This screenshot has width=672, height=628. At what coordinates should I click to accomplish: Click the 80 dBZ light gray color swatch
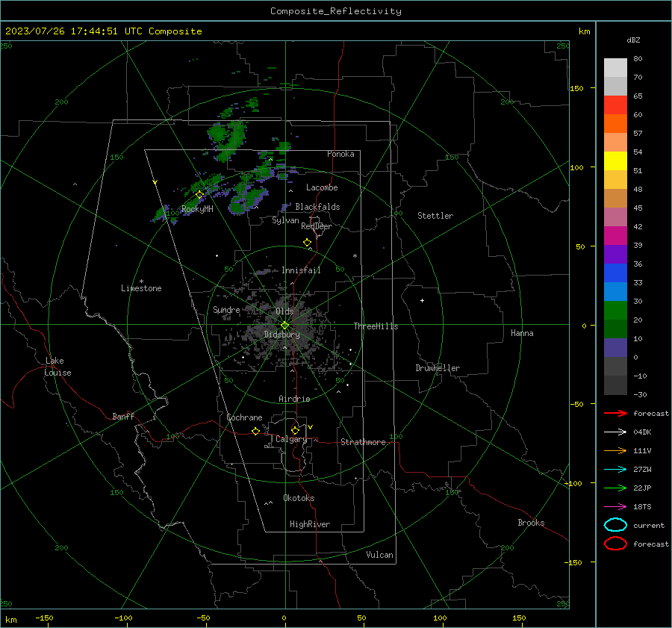pyautogui.click(x=615, y=67)
